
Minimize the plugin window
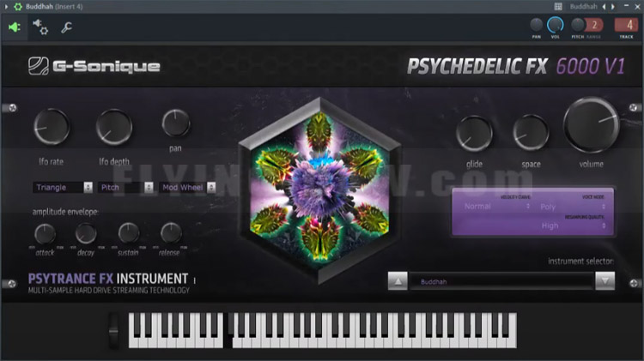[x=626, y=6]
